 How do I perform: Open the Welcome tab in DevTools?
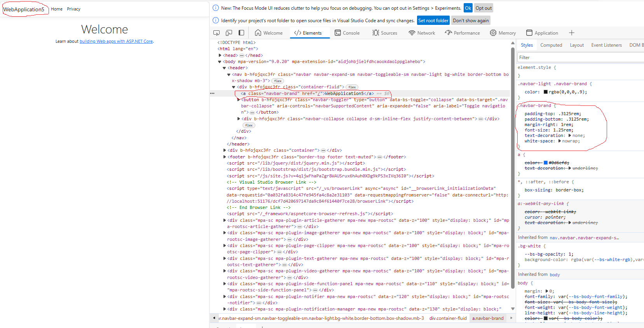[x=269, y=33]
